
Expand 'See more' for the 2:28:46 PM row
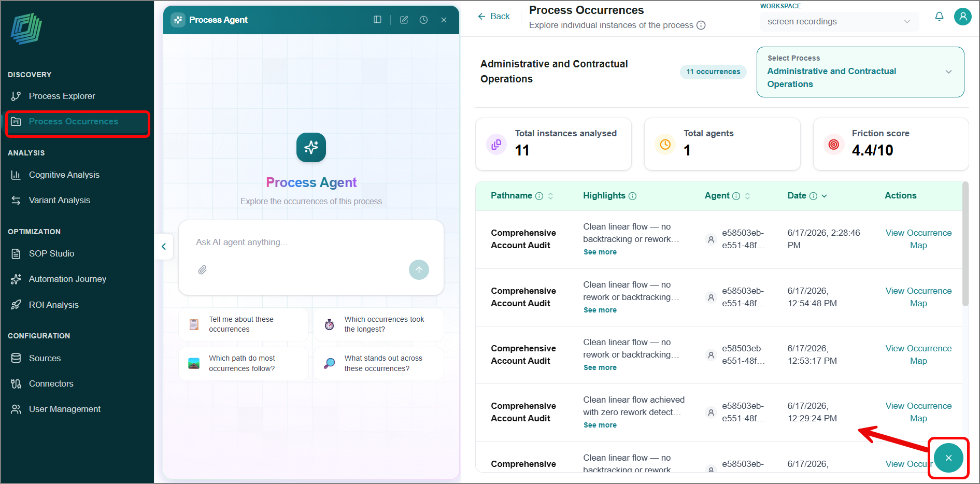tap(600, 252)
